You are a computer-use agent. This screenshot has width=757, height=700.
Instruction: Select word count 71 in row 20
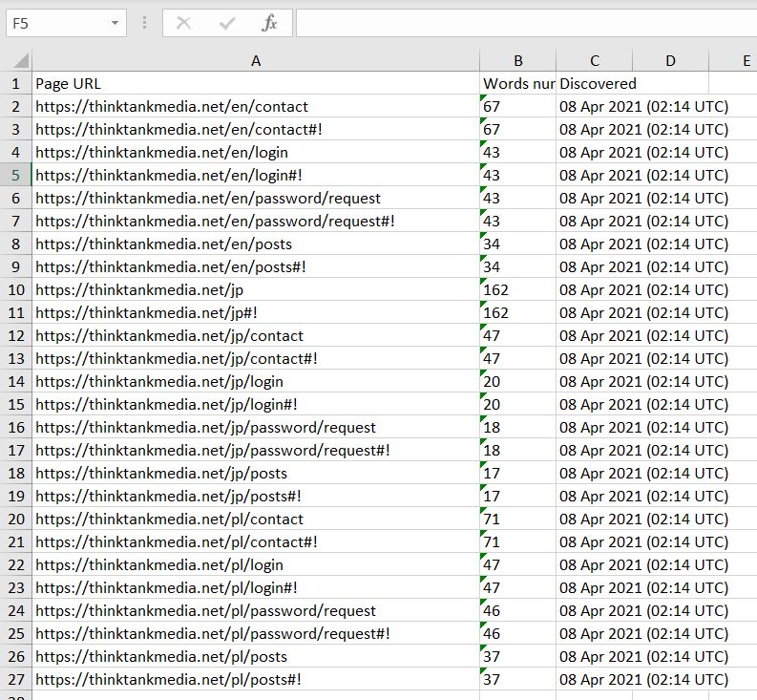pos(518,519)
